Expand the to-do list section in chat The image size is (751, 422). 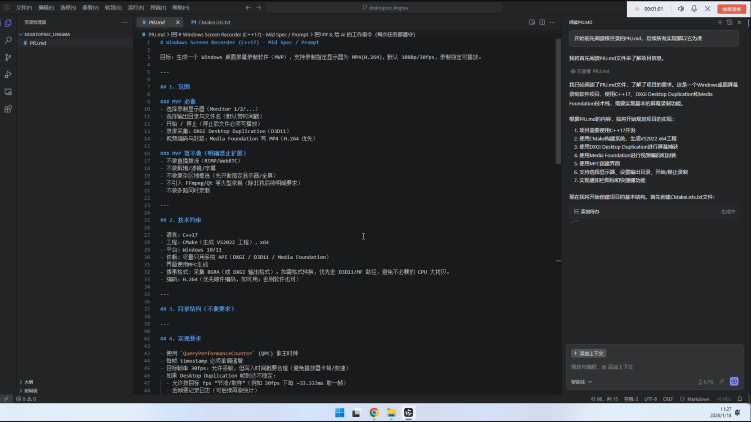pyautogui.click(x=654, y=211)
